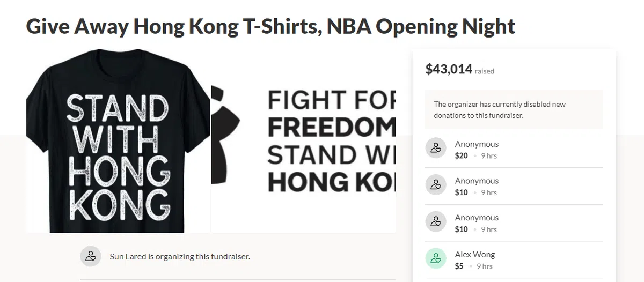Open Alex Wong's donor name
The width and height of the screenshot is (644, 282).
(x=475, y=254)
